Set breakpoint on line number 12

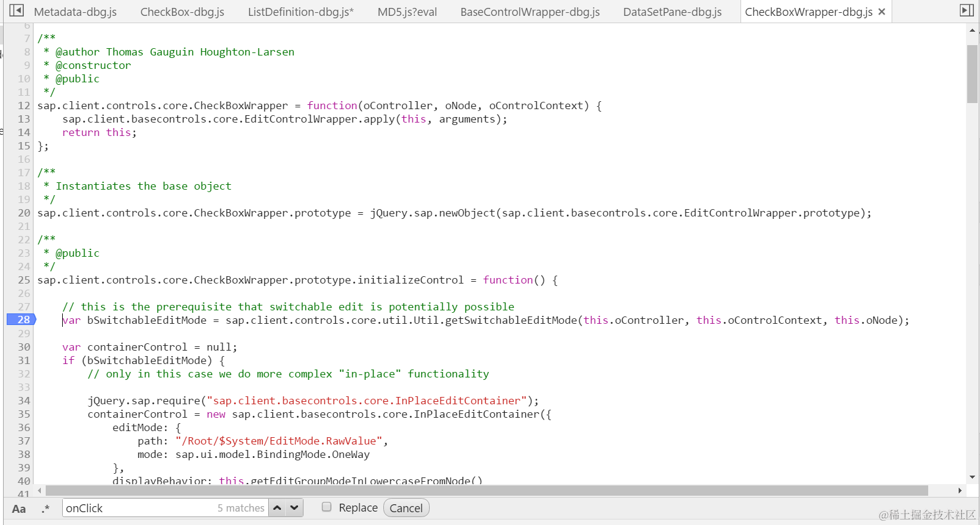[x=24, y=105]
